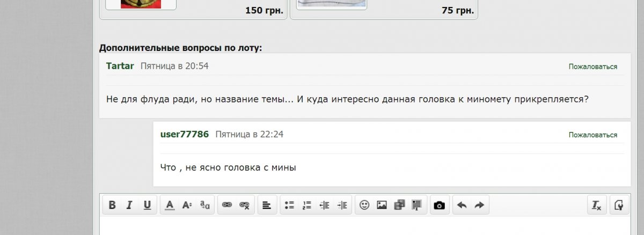Open permalink timestamp Пятница в 20:54
Screen dimensions: 644x235
coord(174,66)
